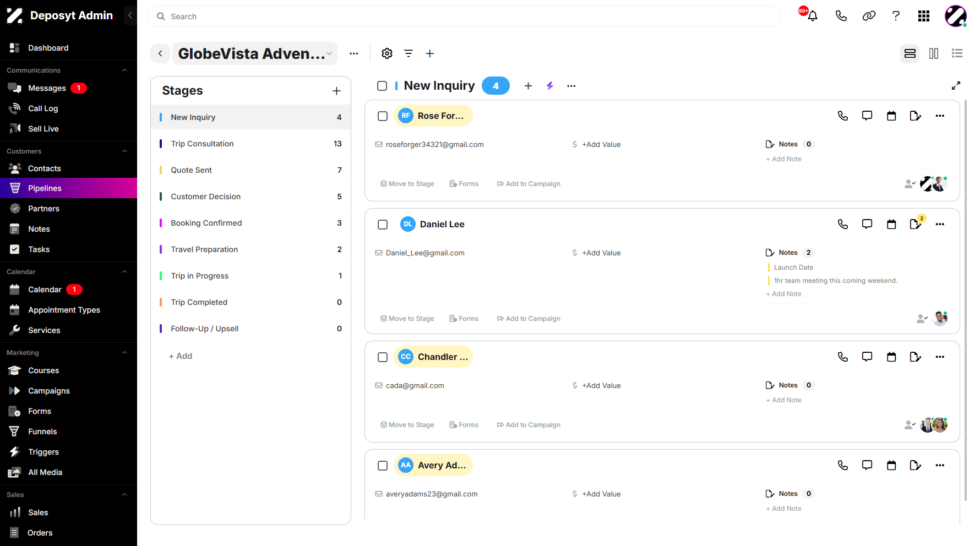Check the Chandler card checkbox

[383, 357]
